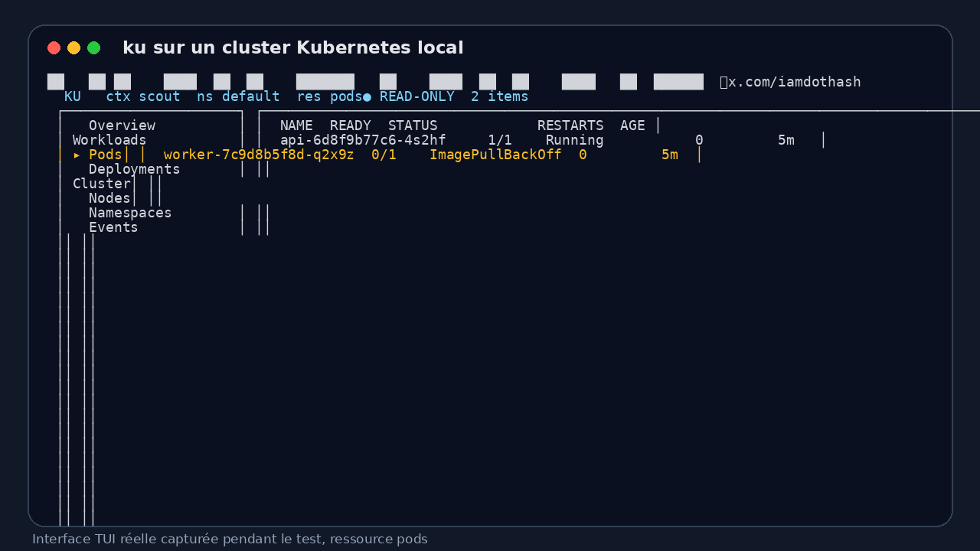Image resolution: width=980 pixels, height=551 pixels.
Task: Click the ns default indicator
Action: pyautogui.click(x=238, y=96)
